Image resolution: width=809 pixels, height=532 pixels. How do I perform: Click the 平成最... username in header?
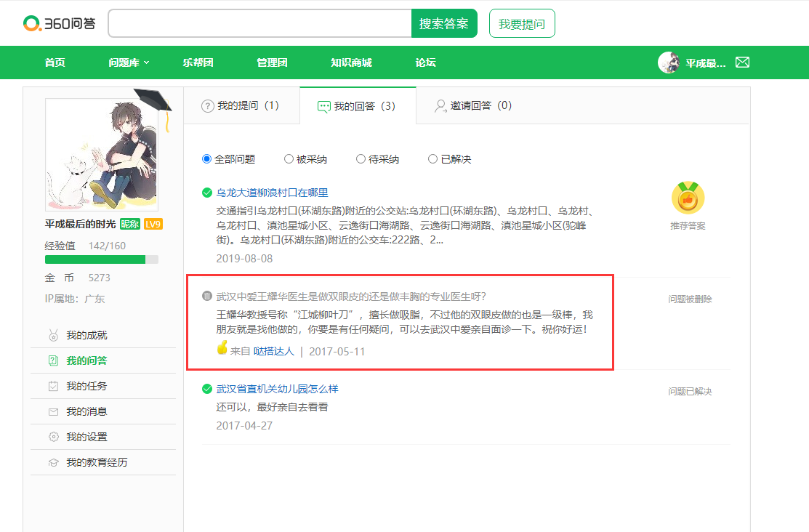(x=705, y=63)
